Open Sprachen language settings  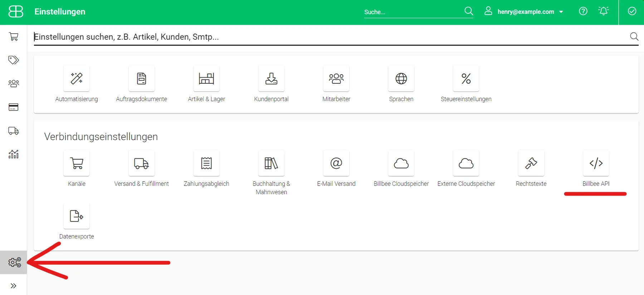pos(401,79)
